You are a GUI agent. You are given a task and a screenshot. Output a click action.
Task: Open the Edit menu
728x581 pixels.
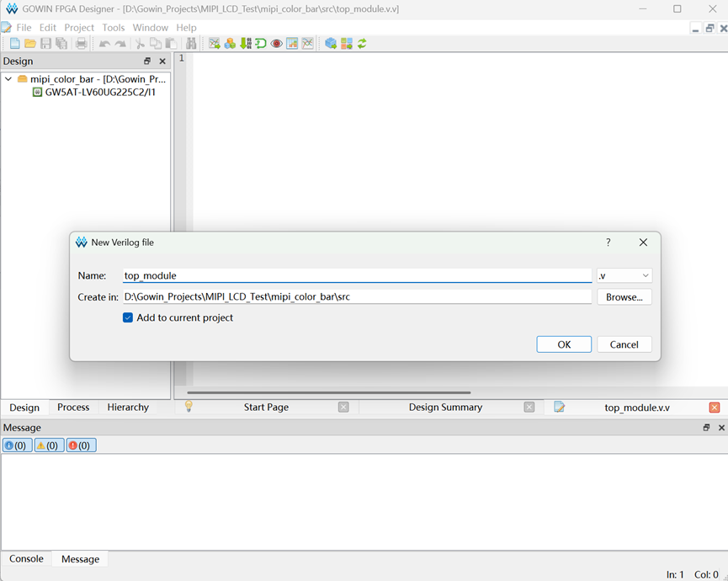(48, 28)
